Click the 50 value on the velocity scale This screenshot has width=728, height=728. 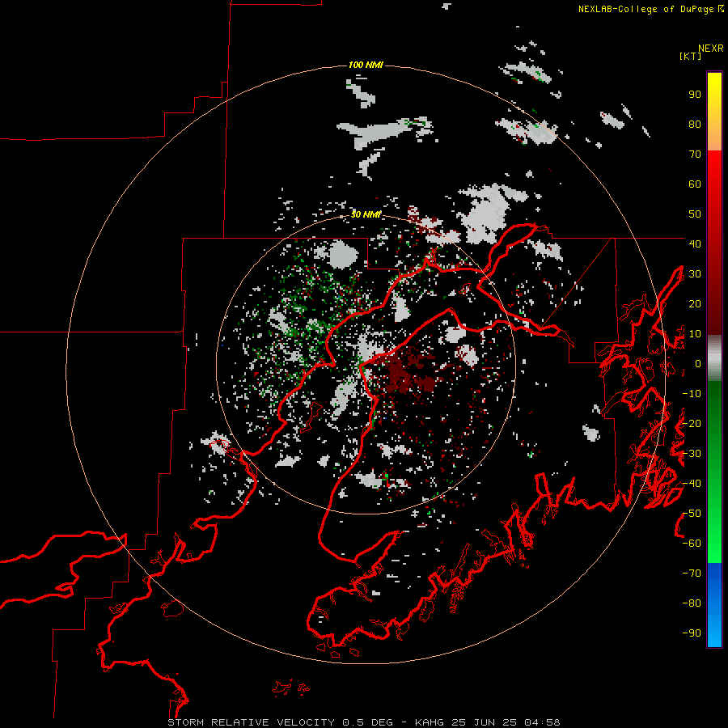pos(695,214)
